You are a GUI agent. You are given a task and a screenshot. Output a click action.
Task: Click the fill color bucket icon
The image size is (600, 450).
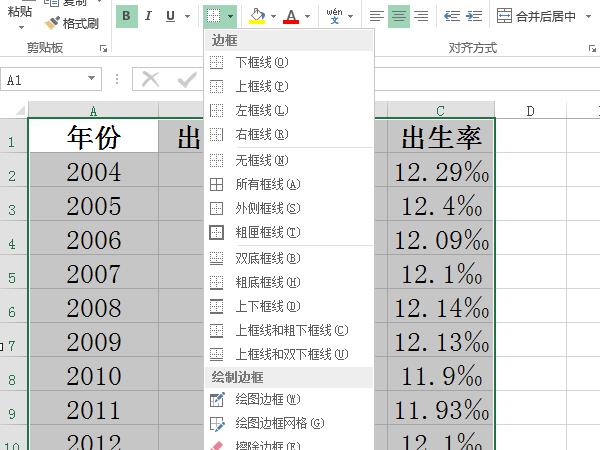click(x=257, y=16)
